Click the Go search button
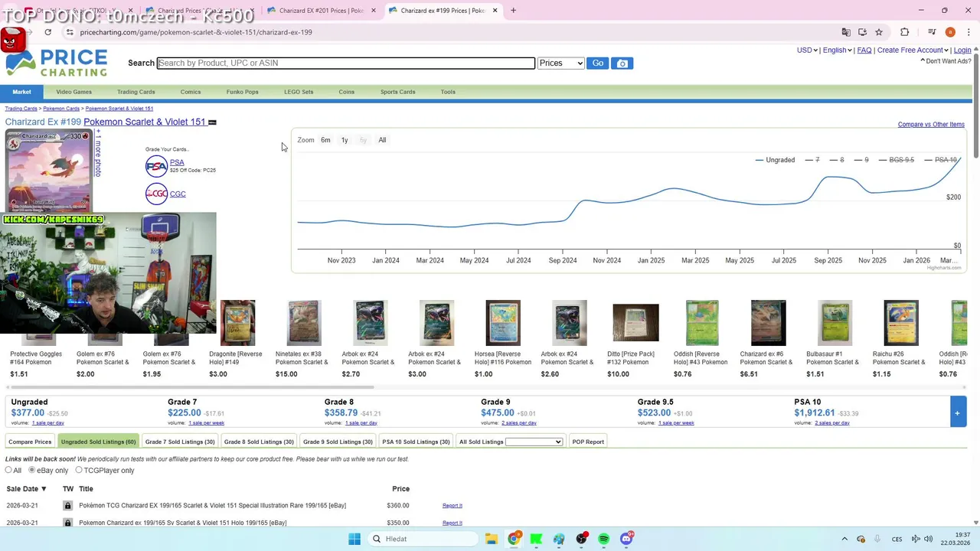980x551 pixels. [598, 64]
